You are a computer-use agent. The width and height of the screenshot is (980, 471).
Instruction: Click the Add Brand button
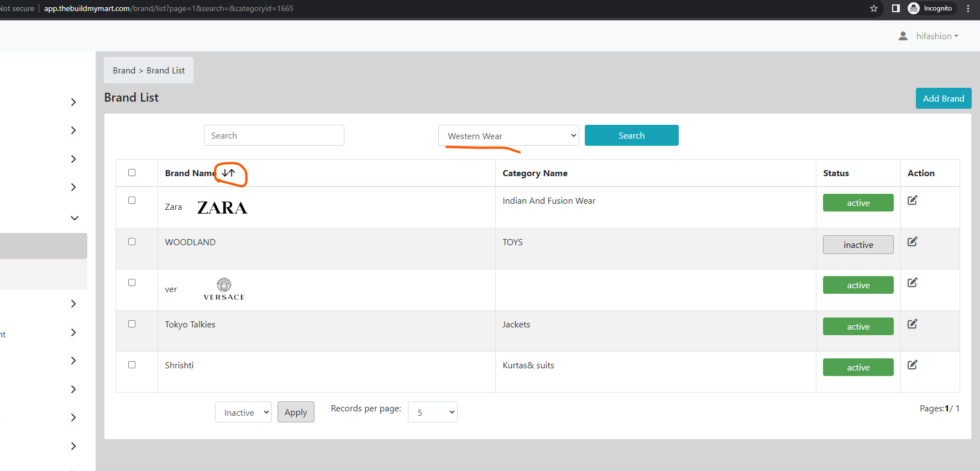pos(944,98)
